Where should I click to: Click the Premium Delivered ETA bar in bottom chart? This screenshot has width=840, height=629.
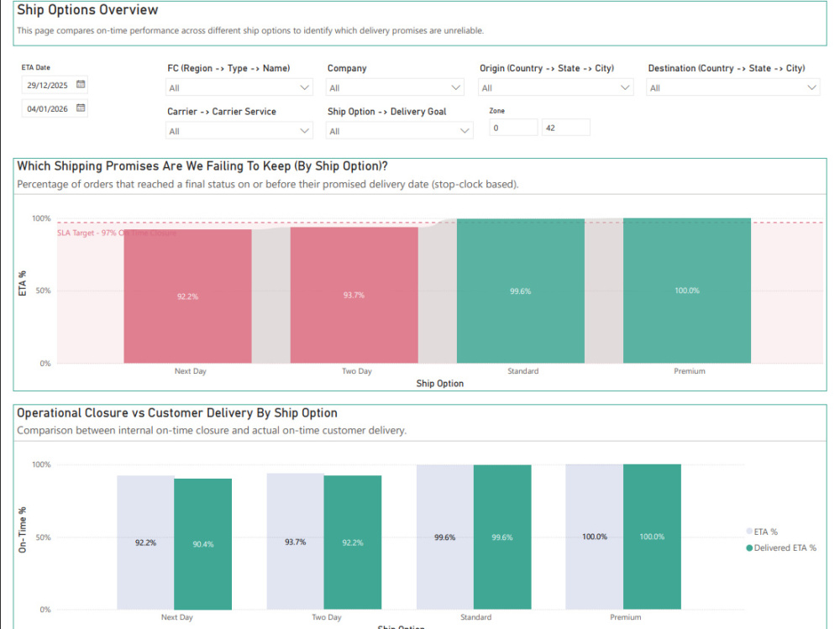click(652, 537)
